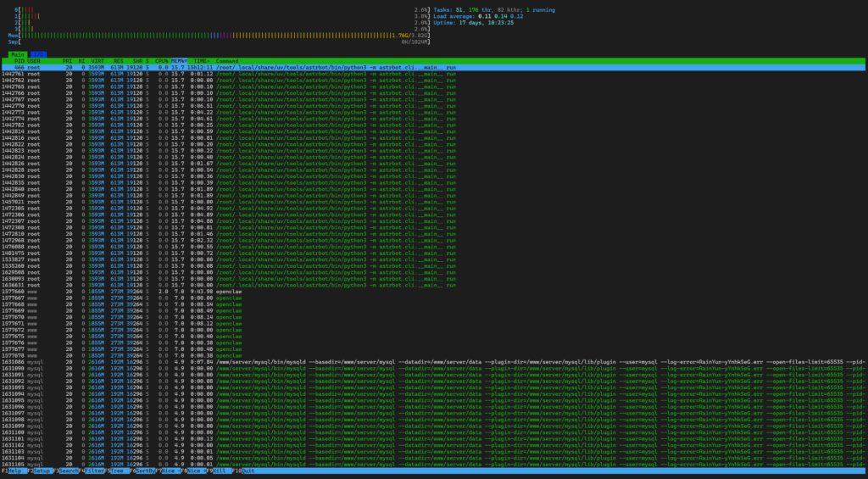Switch to the Main tab
The height and width of the screenshot is (479, 868).
click(x=19, y=54)
